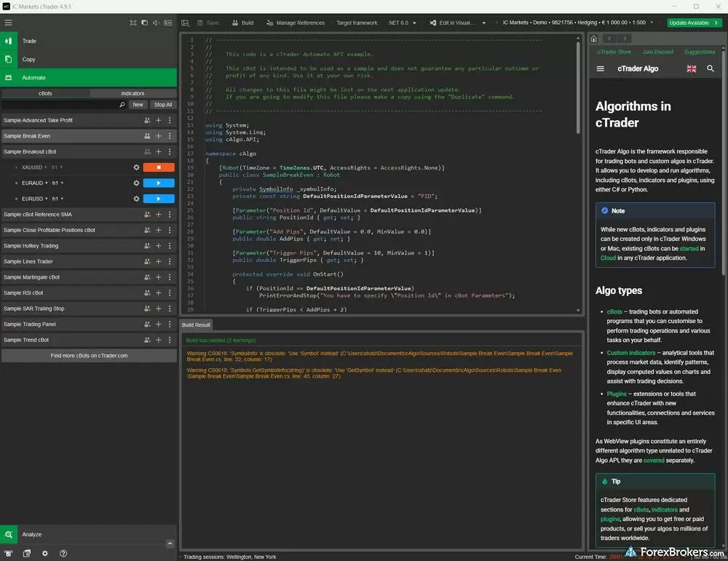The image size is (728, 561).
Task: Start the EURAUD instance
Action: [159, 183]
